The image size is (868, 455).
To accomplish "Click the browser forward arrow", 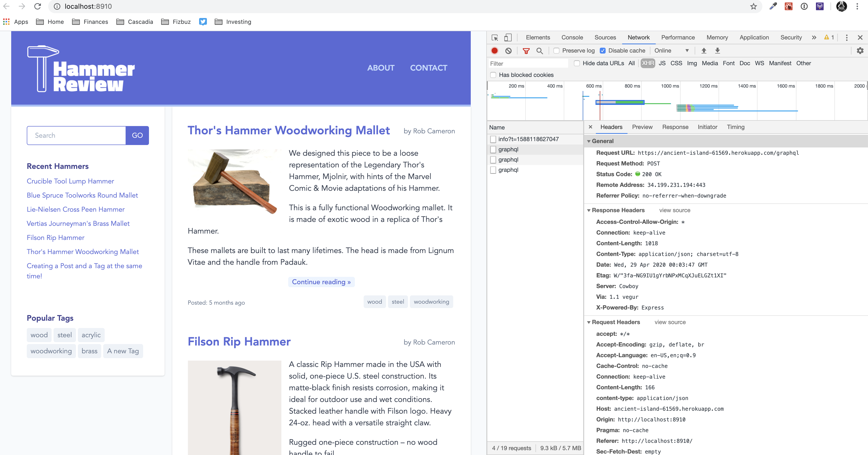I will point(22,6).
